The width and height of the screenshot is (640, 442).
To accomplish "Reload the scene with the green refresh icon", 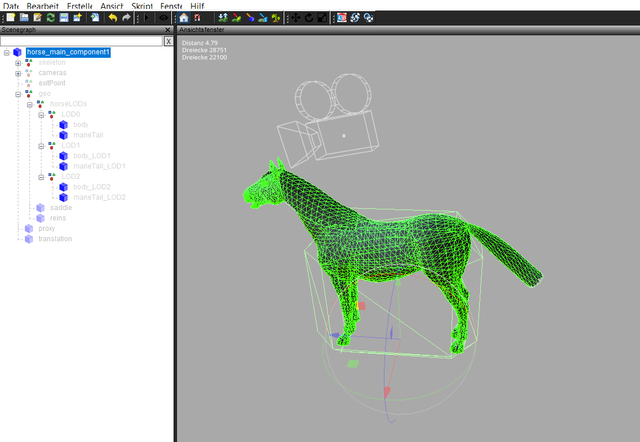I will coord(51,18).
